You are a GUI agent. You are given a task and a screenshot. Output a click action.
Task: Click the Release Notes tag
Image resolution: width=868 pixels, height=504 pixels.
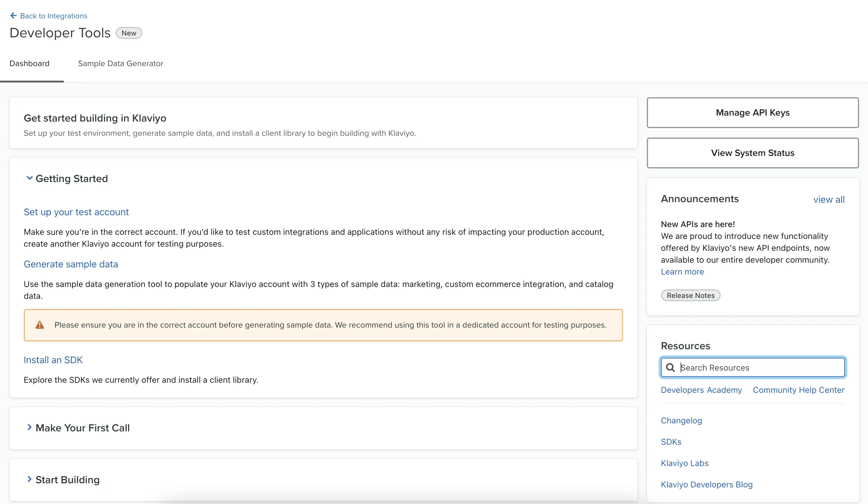(690, 296)
